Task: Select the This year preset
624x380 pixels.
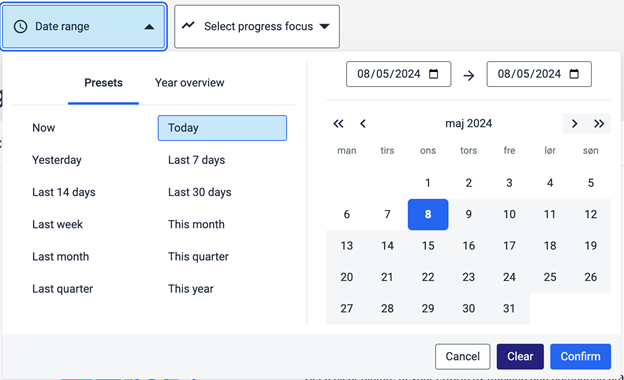Action: coord(191,289)
